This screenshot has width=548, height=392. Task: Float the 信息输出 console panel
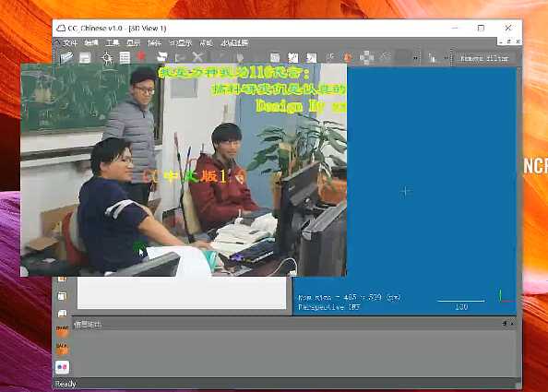click(505, 324)
